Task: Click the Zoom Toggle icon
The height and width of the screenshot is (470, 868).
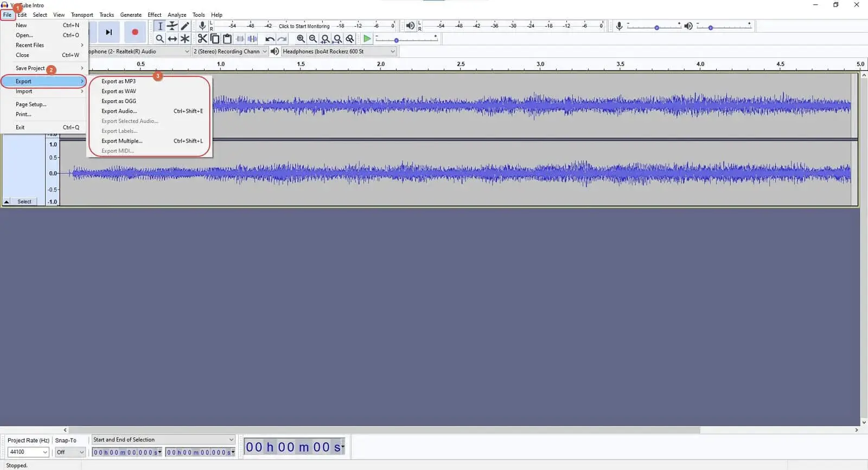Action: (x=350, y=38)
